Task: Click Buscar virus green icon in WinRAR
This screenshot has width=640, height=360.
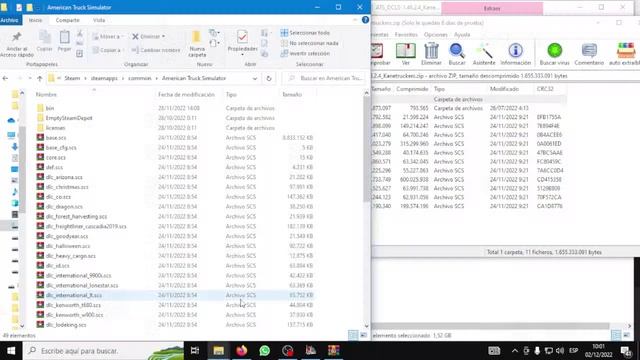Action: click(x=555, y=50)
